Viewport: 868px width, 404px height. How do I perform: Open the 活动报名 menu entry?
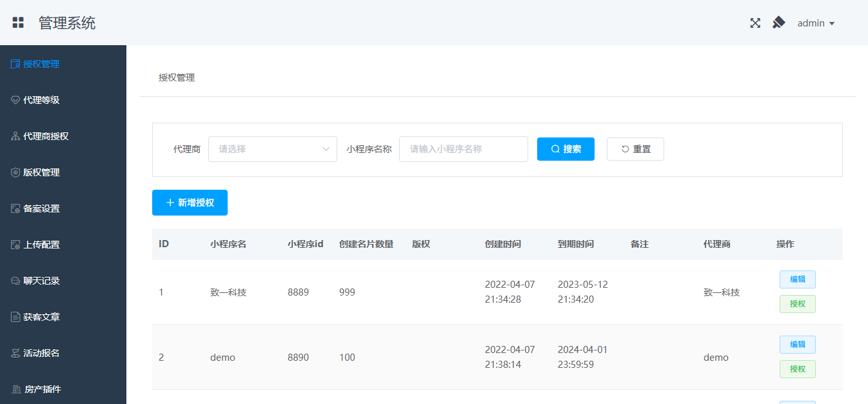41,353
